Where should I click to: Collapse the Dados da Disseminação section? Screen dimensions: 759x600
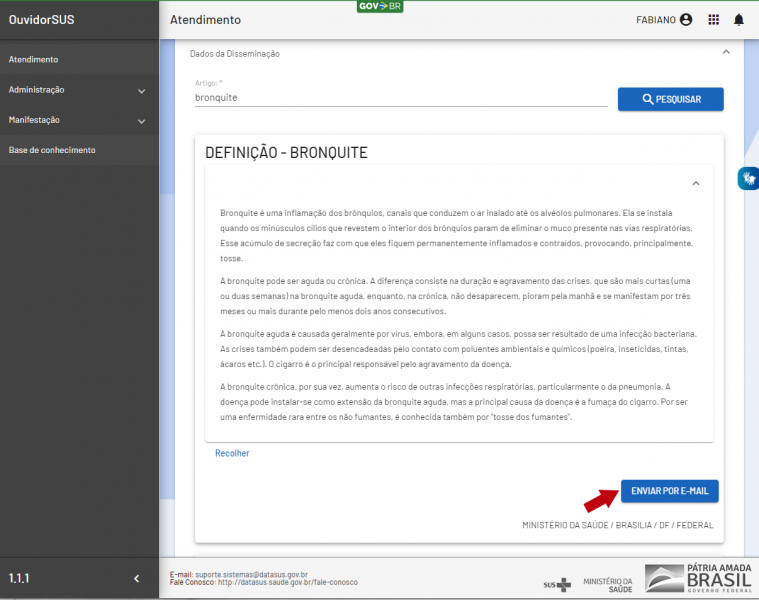click(x=726, y=53)
